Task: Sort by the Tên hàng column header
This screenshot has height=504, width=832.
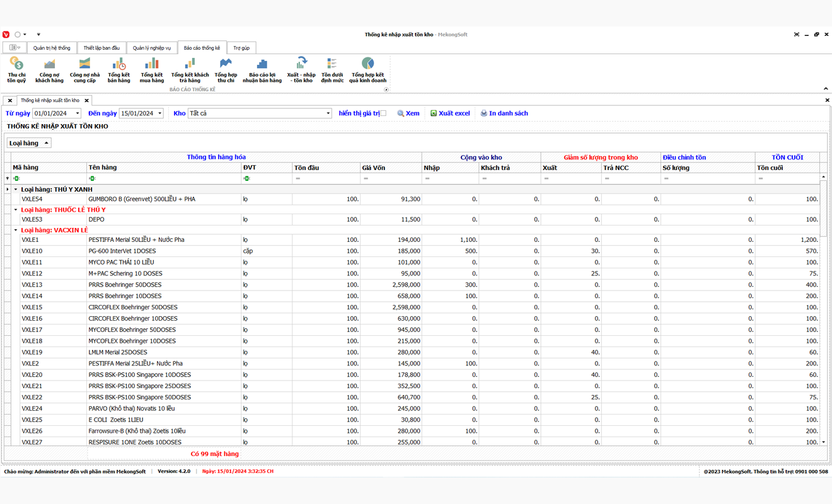Action: click(164, 168)
